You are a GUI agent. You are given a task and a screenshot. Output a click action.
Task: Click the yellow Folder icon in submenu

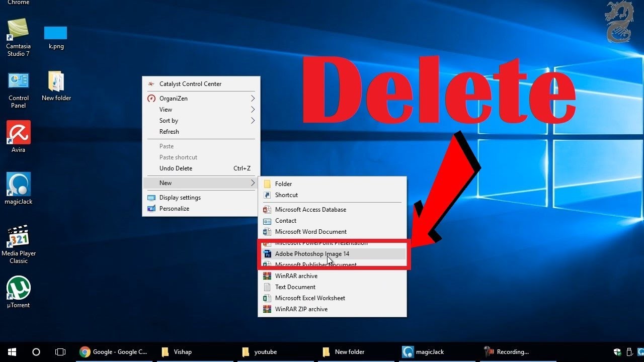tap(267, 184)
